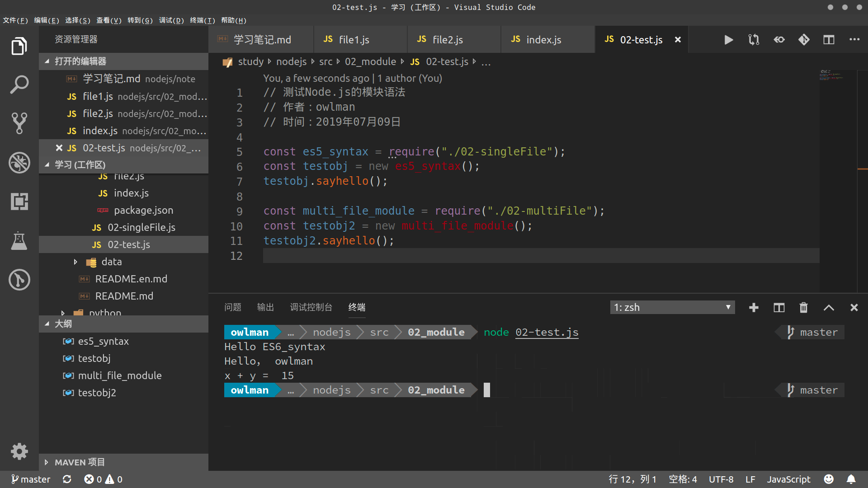
Task: Kill terminal with the trash icon
Action: [x=803, y=308]
